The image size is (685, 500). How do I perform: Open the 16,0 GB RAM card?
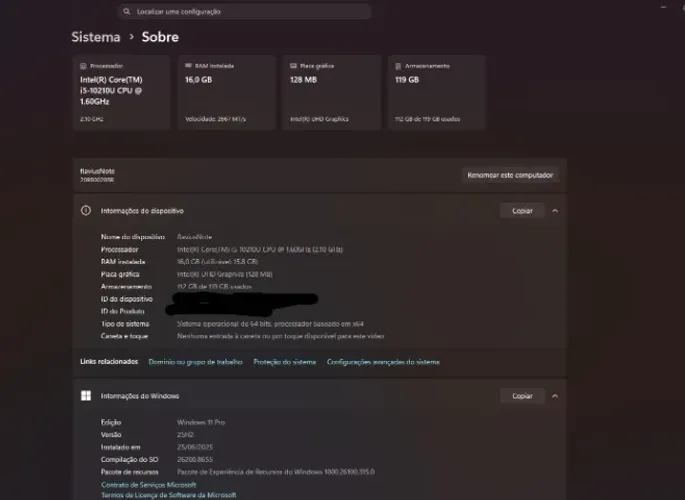[x=227, y=93]
